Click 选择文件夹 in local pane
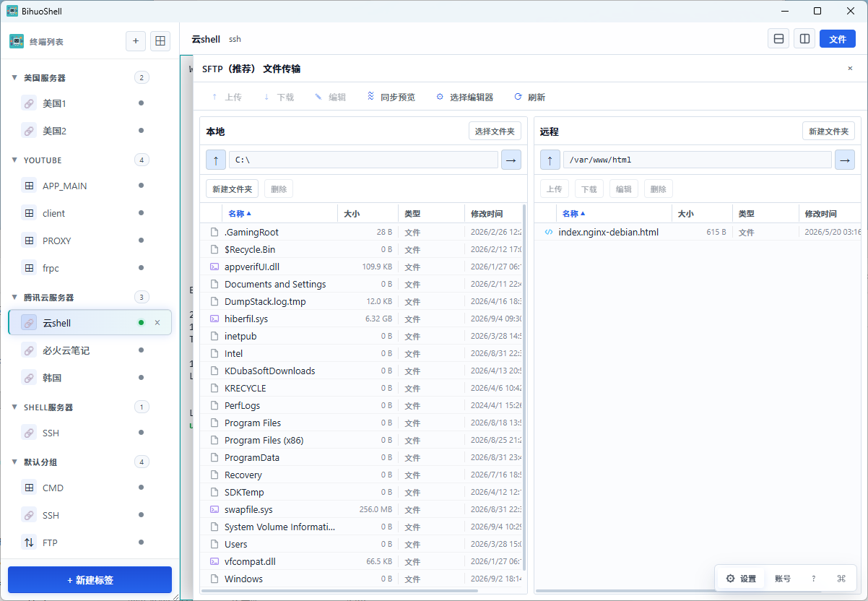 tap(495, 131)
